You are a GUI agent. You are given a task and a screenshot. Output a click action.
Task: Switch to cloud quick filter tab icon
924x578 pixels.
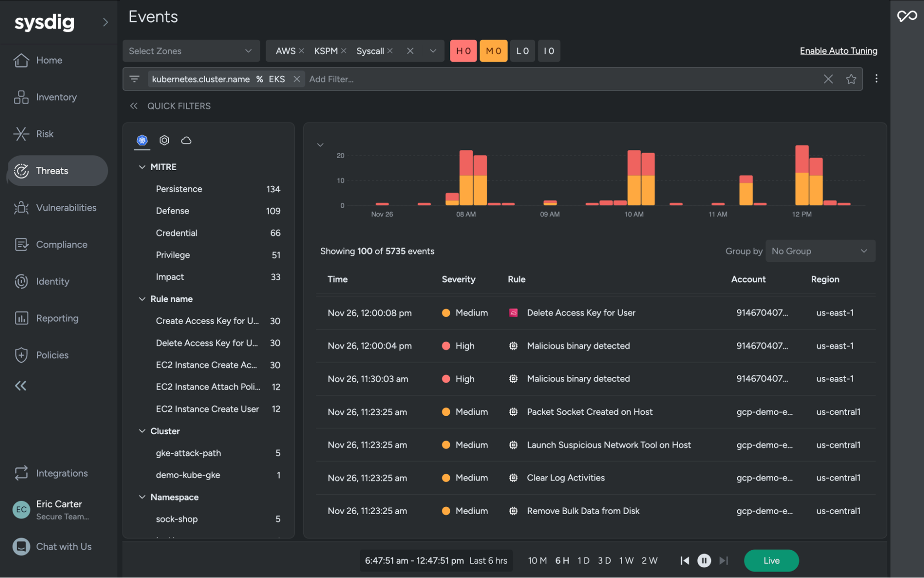186,140
